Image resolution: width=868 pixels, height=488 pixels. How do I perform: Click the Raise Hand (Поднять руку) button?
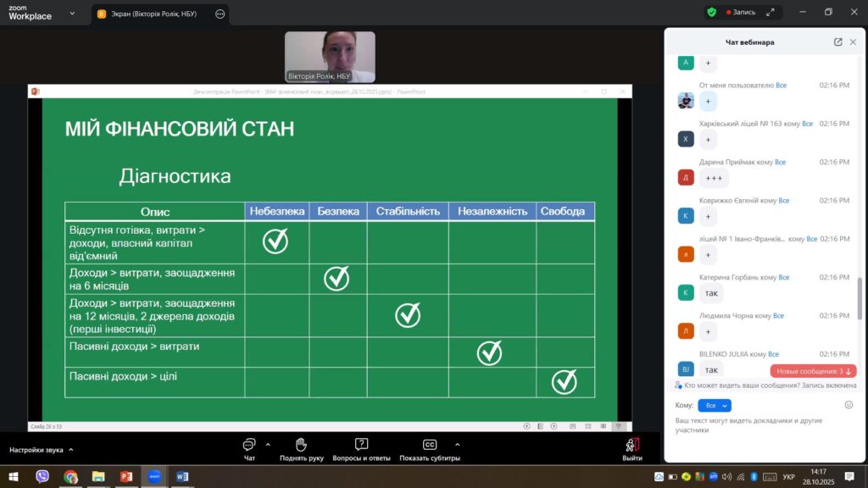click(x=301, y=448)
